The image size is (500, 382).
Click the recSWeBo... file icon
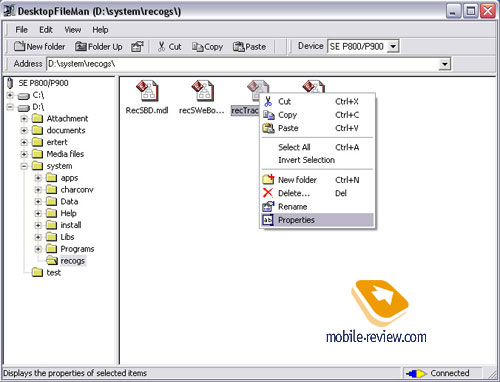pyautogui.click(x=202, y=91)
